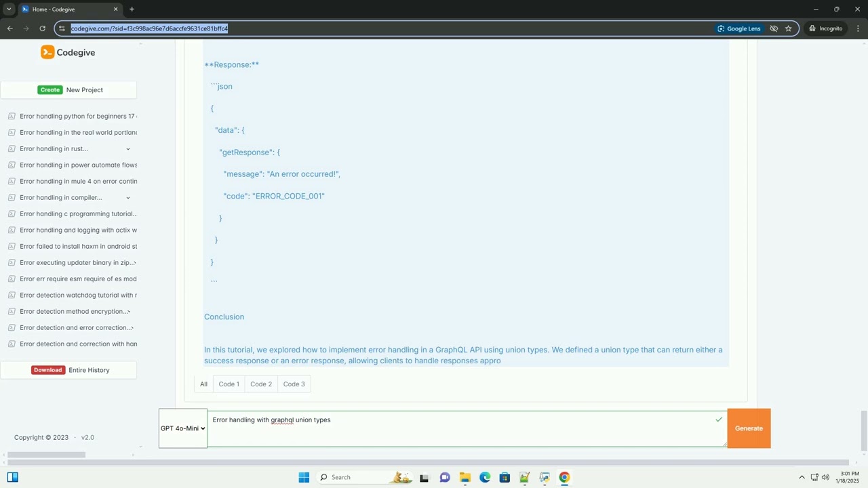Launch Microsoft Edge from the taskbar
This screenshot has width=868, height=488.
tap(485, 477)
